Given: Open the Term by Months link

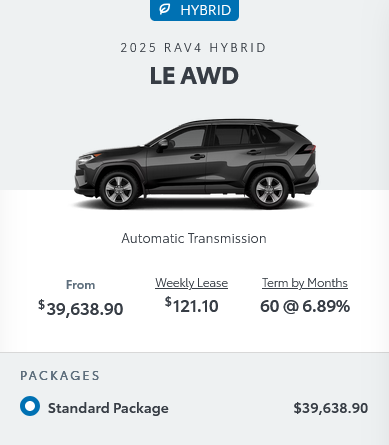Looking at the screenshot, I should pyautogui.click(x=305, y=283).
